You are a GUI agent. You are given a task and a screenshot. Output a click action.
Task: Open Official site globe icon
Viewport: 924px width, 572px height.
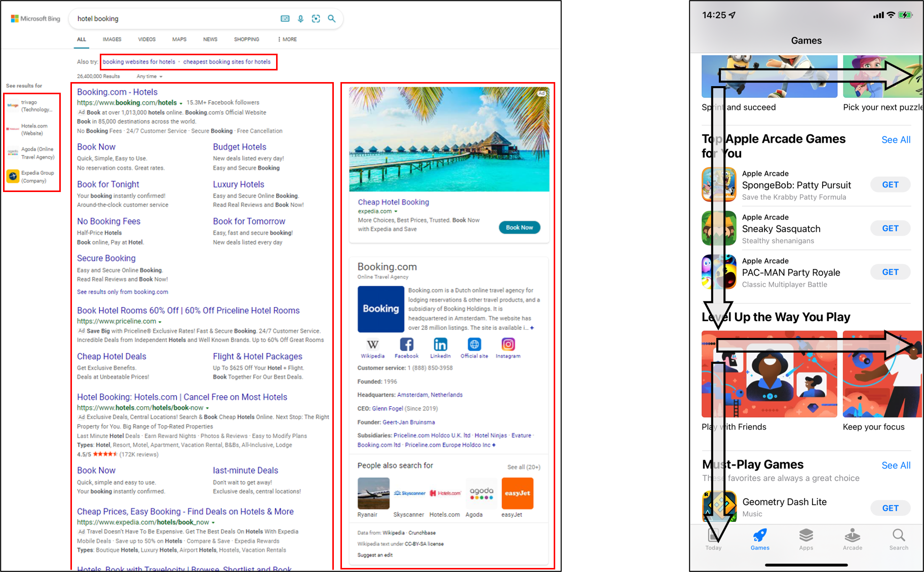coord(474,345)
